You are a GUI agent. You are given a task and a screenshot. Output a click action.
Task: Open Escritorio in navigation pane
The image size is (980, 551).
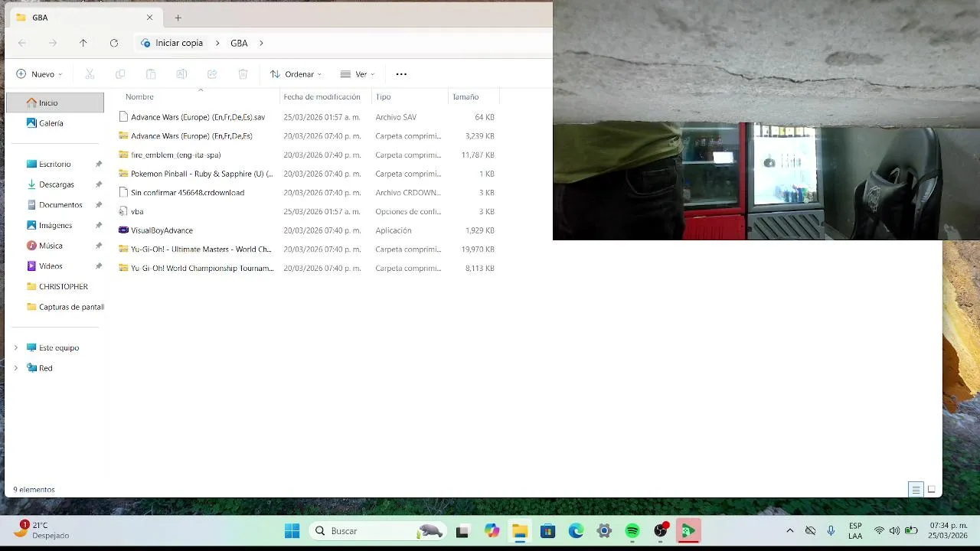[55, 164]
